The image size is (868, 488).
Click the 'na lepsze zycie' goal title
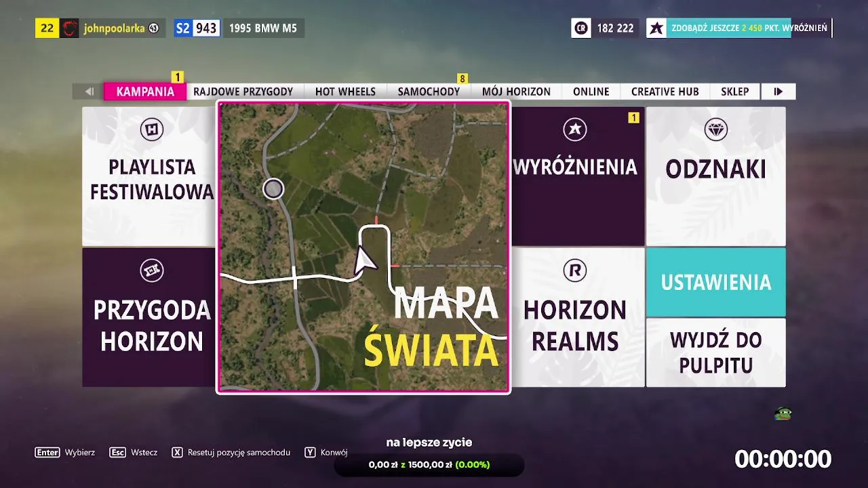pyautogui.click(x=429, y=443)
